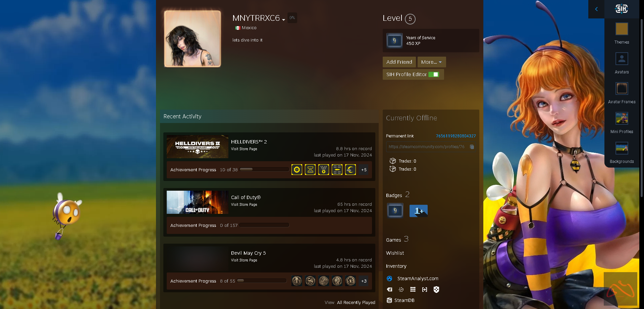Click the Call of Duty game thumbnail
This screenshot has height=309, width=644.
197,202
